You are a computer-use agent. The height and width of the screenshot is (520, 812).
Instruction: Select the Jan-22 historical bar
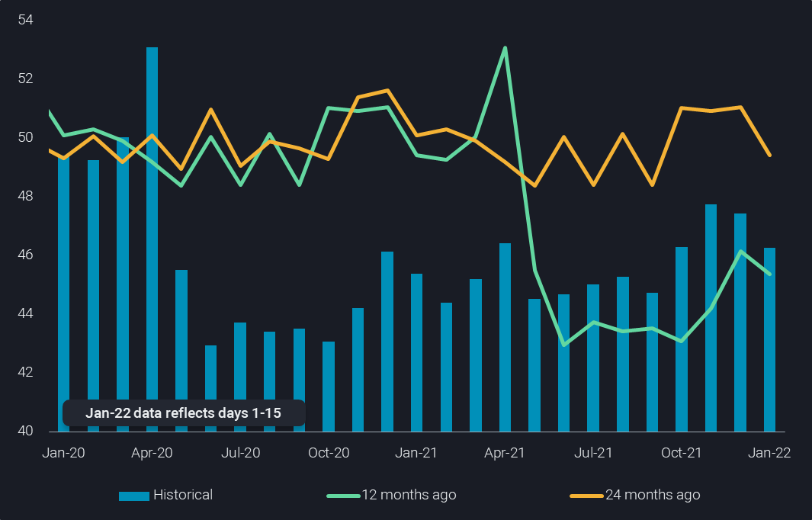(769, 340)
